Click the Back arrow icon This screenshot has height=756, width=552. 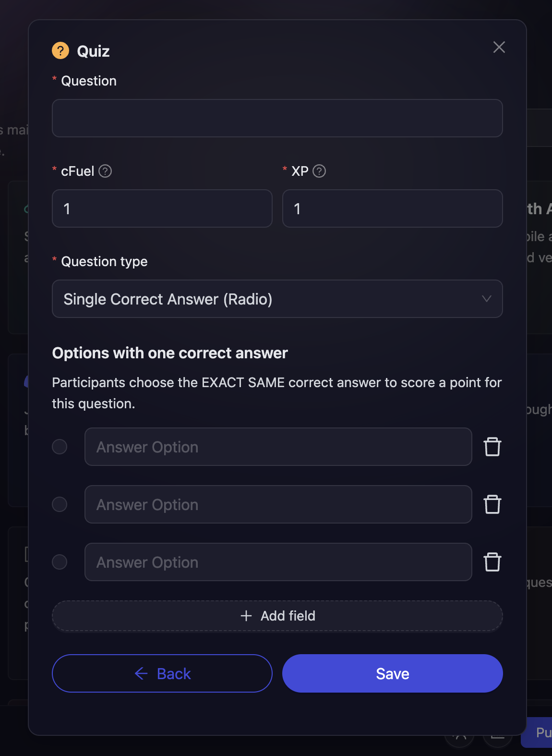click(141, 673)
